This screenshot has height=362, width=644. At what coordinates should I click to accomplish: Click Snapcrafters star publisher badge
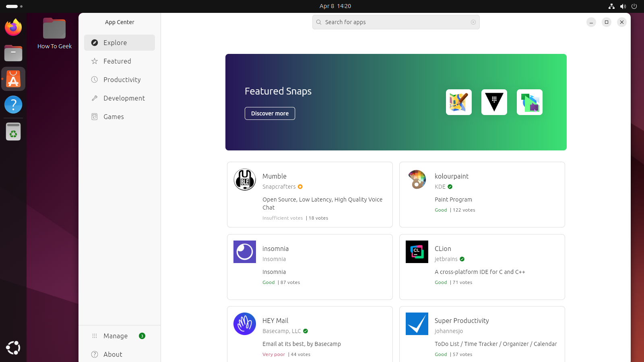[x=300, y=187]
